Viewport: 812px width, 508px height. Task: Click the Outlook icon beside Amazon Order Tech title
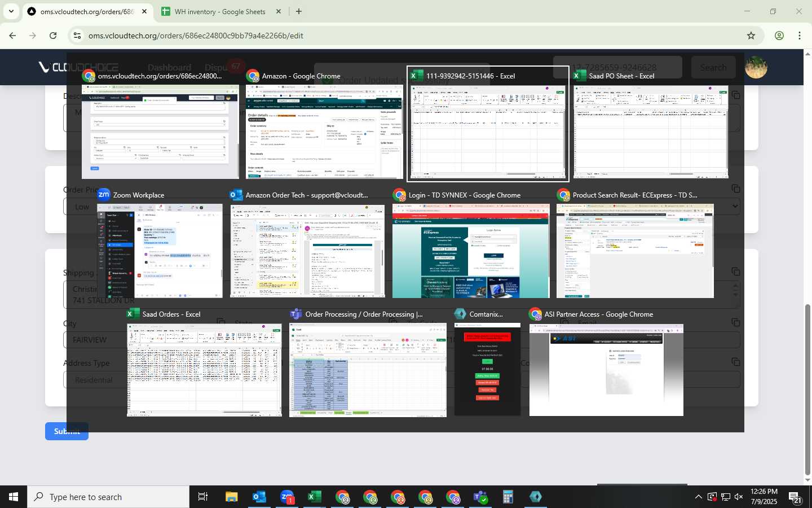(236, 195)
